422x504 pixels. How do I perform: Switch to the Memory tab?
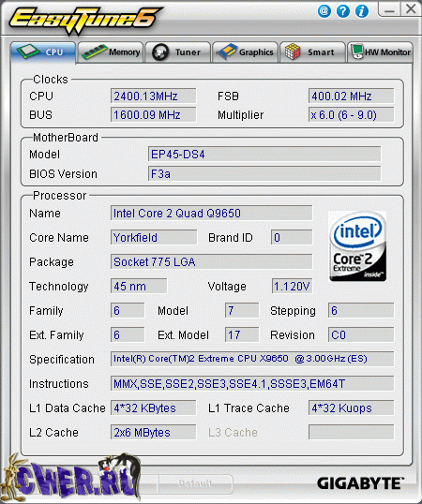tap(111, 52)
